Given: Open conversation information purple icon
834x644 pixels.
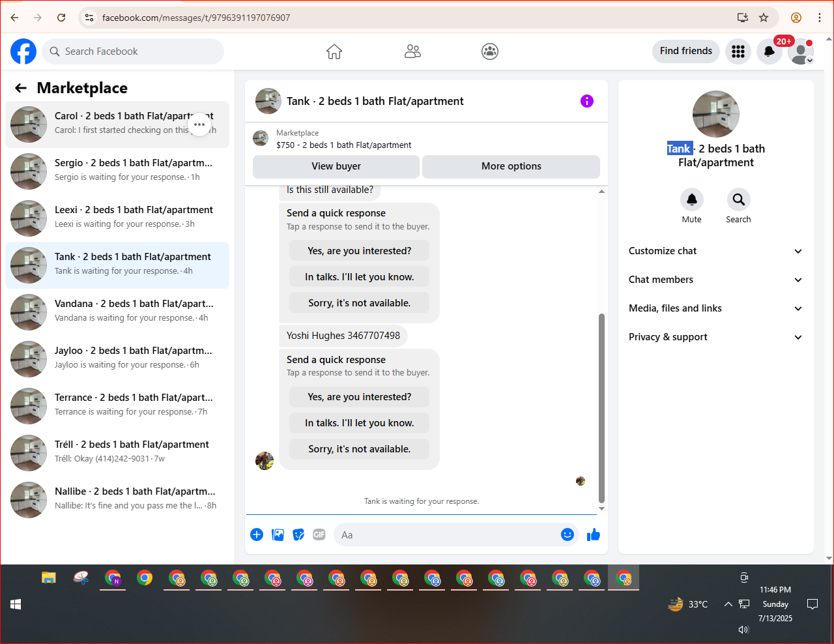Looking at the screenshot, I should coord(587,101).
